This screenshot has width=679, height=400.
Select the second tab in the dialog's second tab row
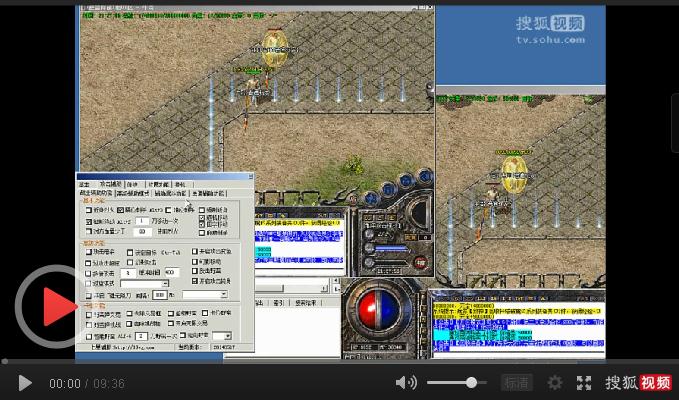pyautogui.click(x=133, y=193)
